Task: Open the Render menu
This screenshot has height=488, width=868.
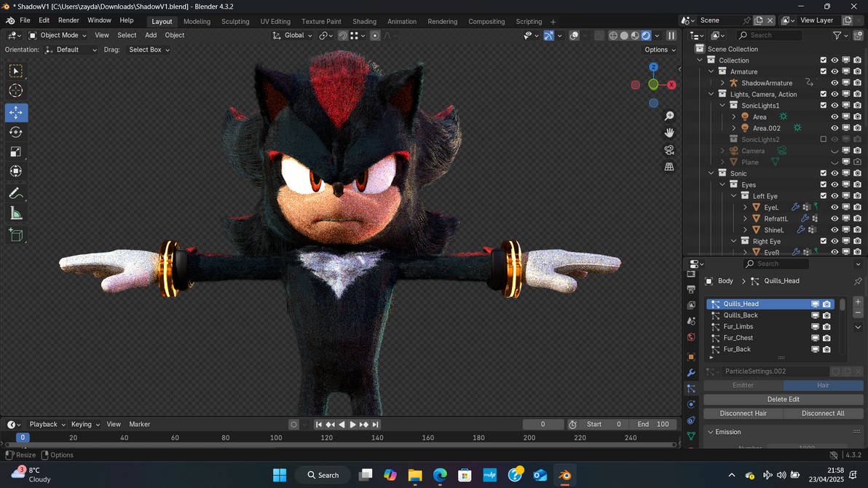Action: [68, 20]
